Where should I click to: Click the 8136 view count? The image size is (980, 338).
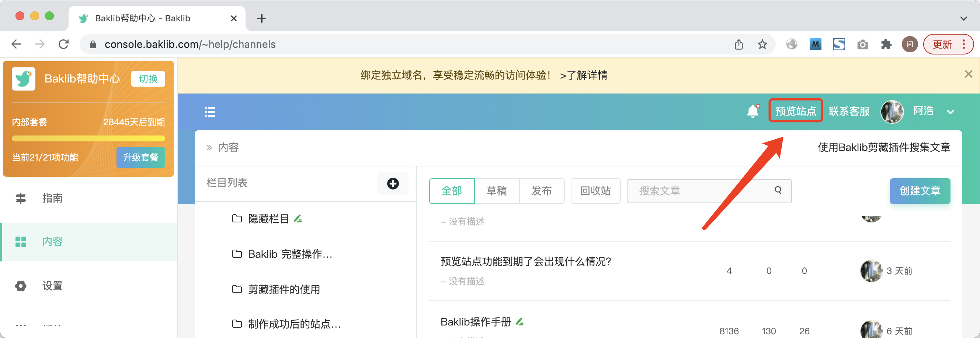[729, 331]
